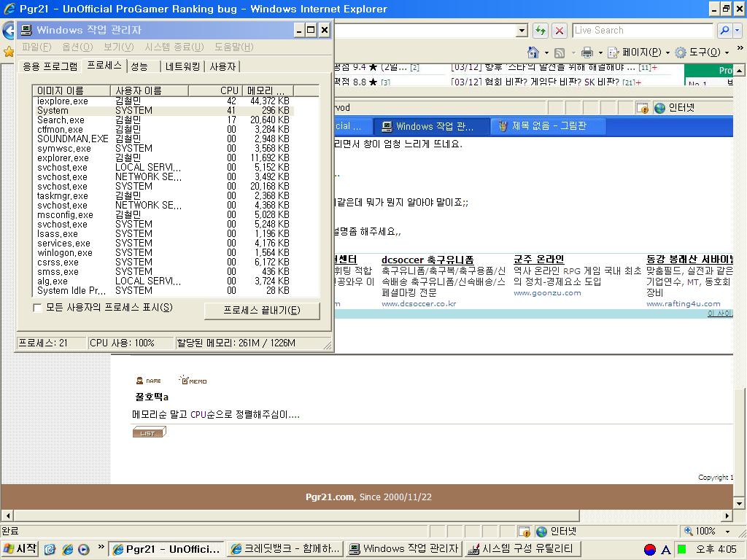Click the 'A' language mode tray icon
Image resolution: width=747 pixels, height=560 pixels.
point(666,550)
